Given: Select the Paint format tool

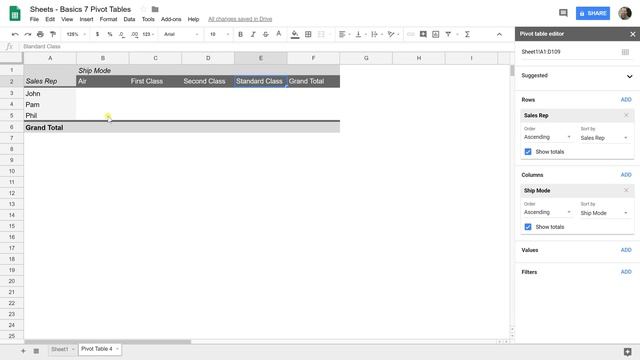Looking at the screenshot, I should pos(53,34).
